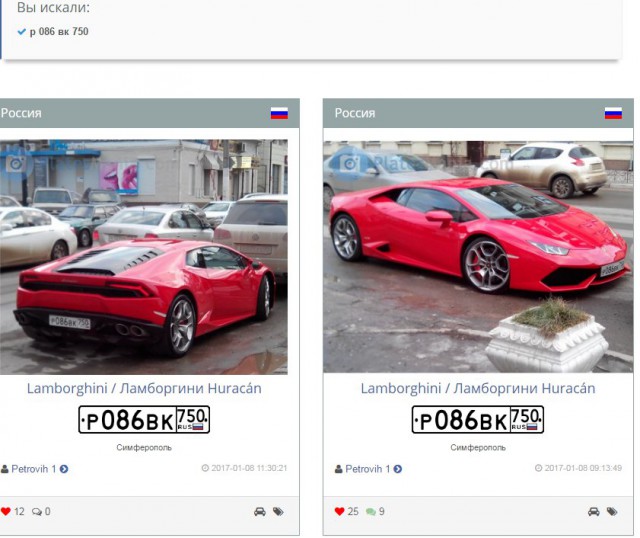The image size is (640, 538).
Task: Click the car icon in right card footer
Action: point(594,511)
